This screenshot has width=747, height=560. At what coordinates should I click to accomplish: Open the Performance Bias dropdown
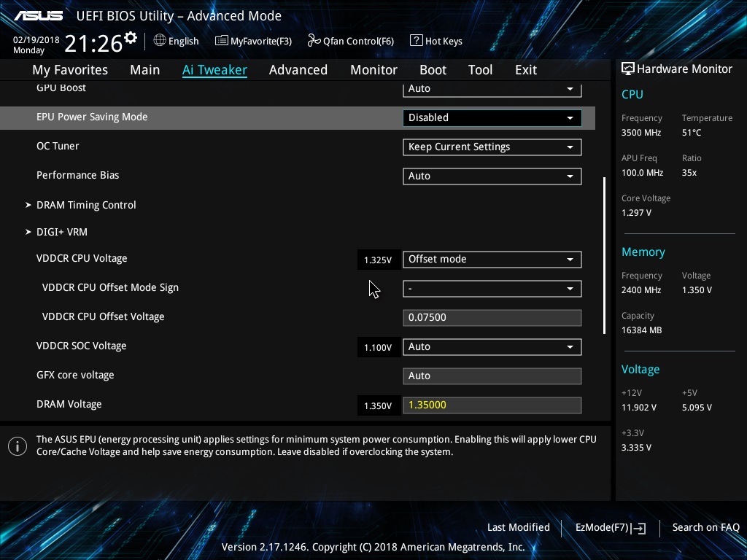point(492,176)
